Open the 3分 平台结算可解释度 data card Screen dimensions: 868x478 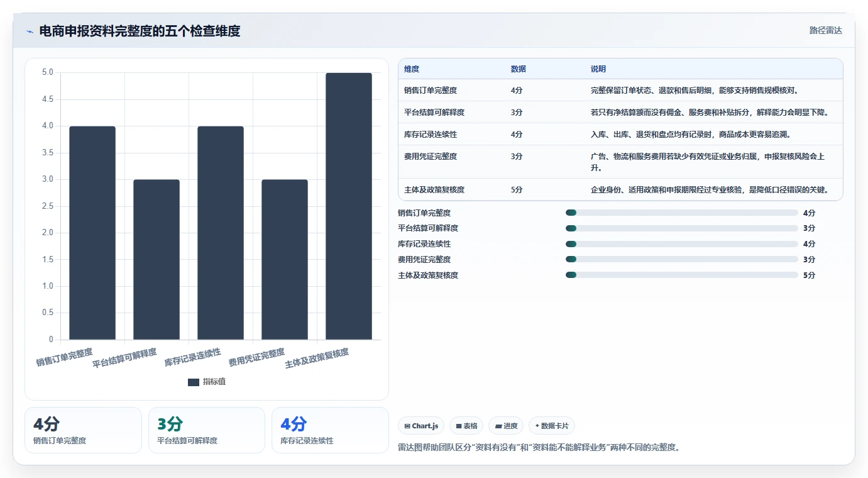pos(207,430)
